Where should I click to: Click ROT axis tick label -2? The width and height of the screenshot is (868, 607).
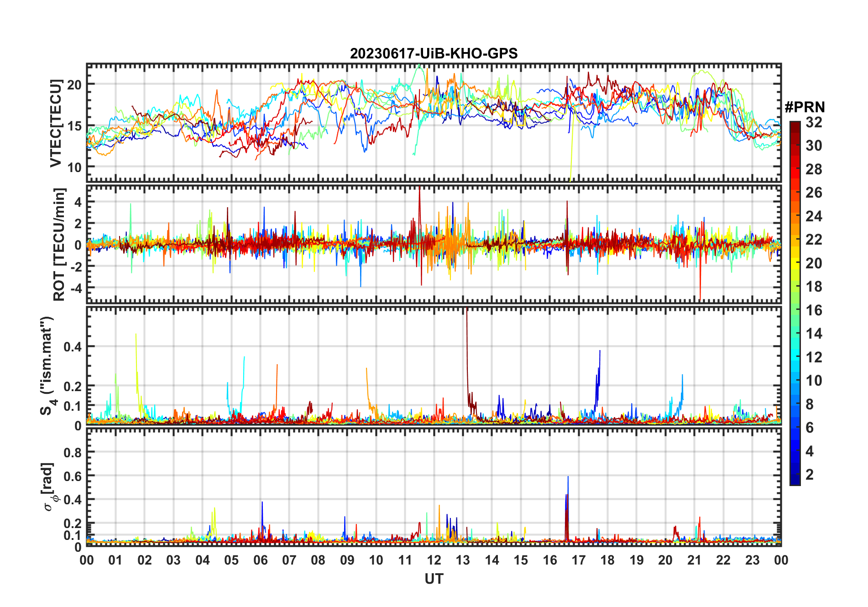coord(76,267)
